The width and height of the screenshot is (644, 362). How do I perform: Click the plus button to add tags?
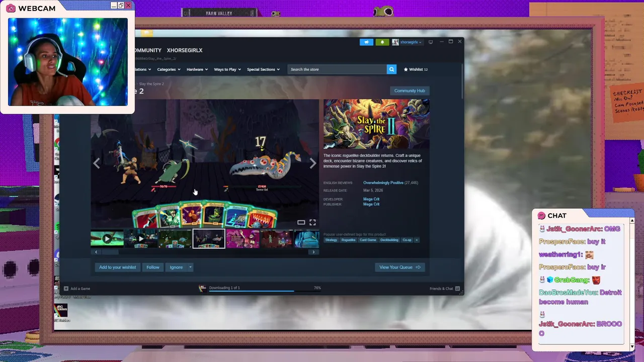tap(417, 240)
